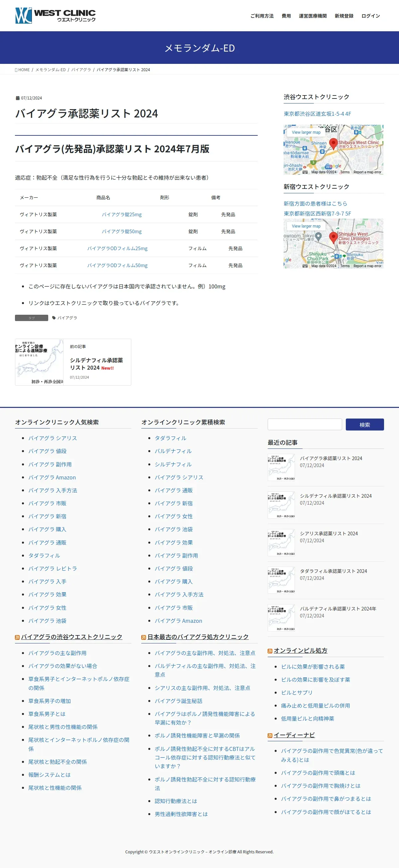Screen dimensions: 399x868
Task: Open オンラインピル処方 feed heading
Action: coord(300,651)
